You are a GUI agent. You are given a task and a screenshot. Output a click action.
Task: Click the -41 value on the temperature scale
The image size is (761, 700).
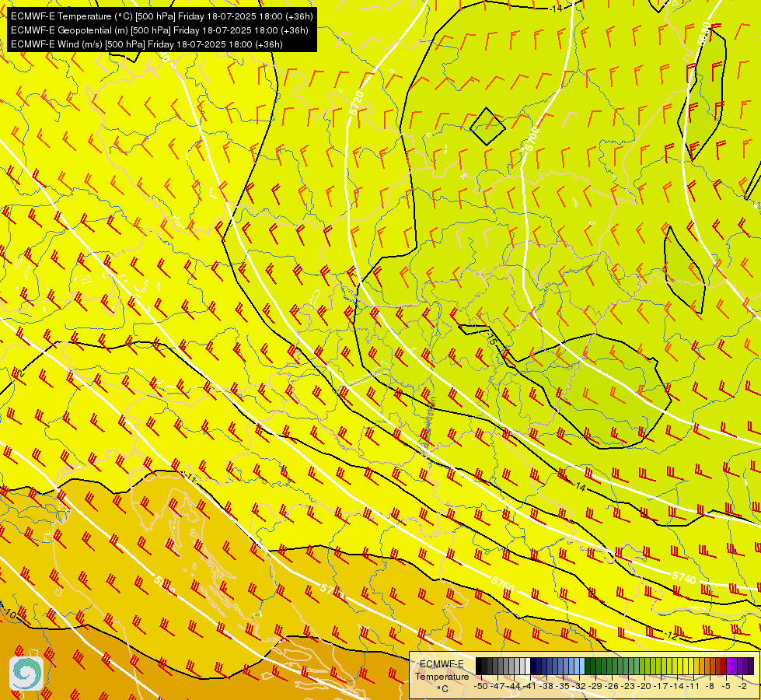529,687
